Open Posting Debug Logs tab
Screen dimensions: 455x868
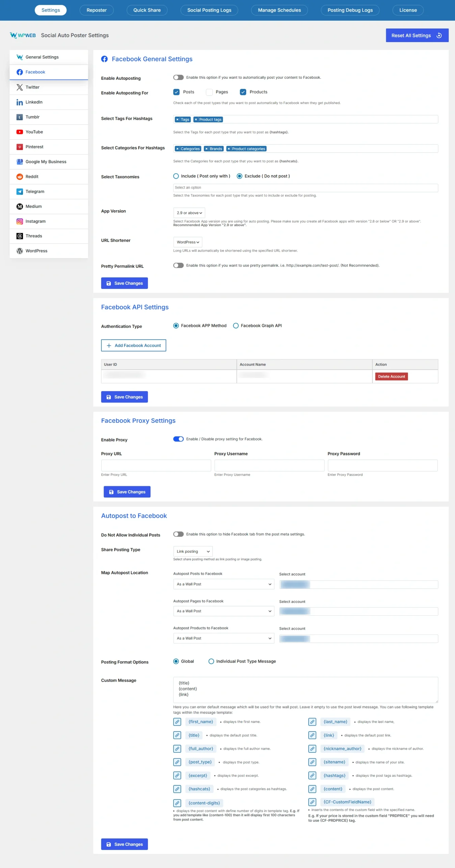click(x=350, y=10)
